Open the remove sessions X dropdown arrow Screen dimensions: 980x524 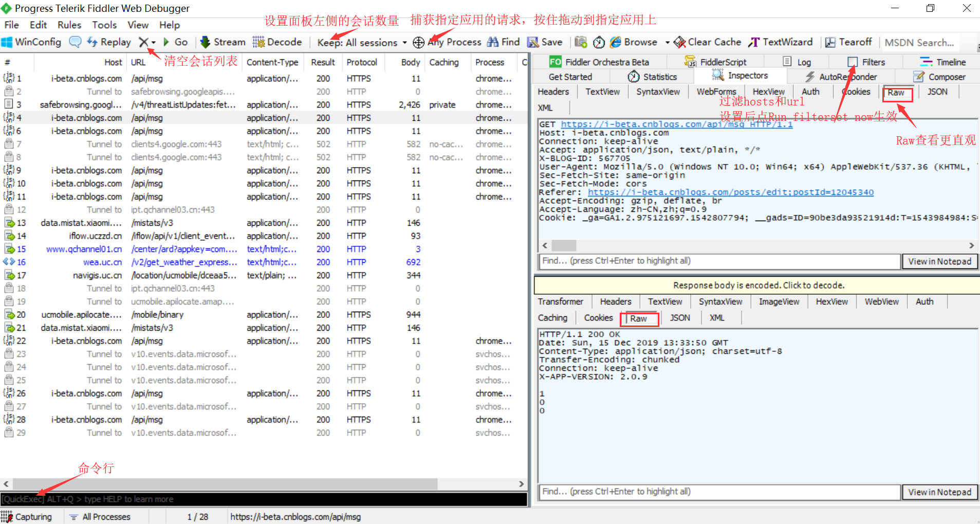[154, 43]
